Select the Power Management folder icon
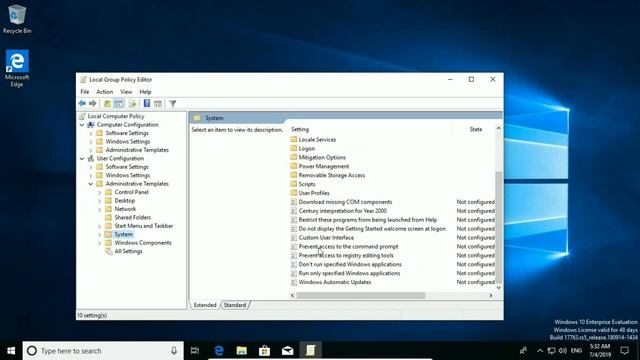The width and height of the screenshot is (640, 360). pos(293,166)
